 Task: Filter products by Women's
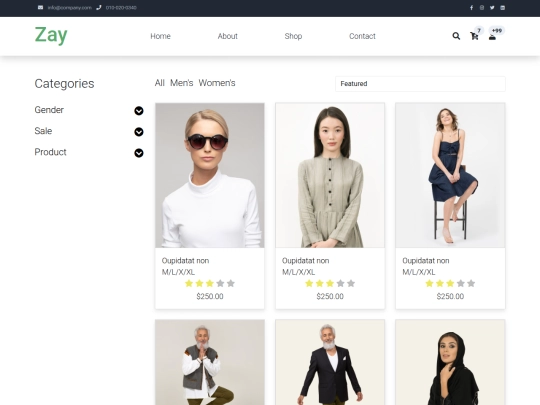(217, 83)
